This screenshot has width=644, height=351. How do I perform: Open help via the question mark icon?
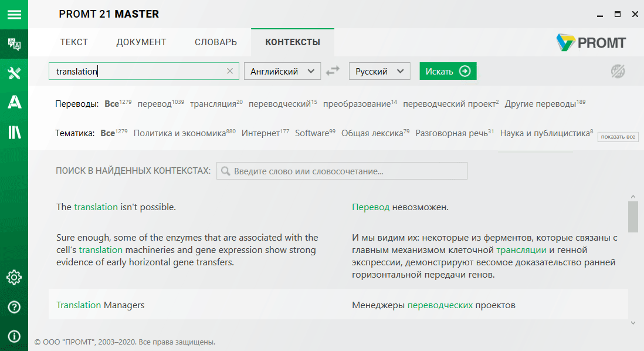14,307
